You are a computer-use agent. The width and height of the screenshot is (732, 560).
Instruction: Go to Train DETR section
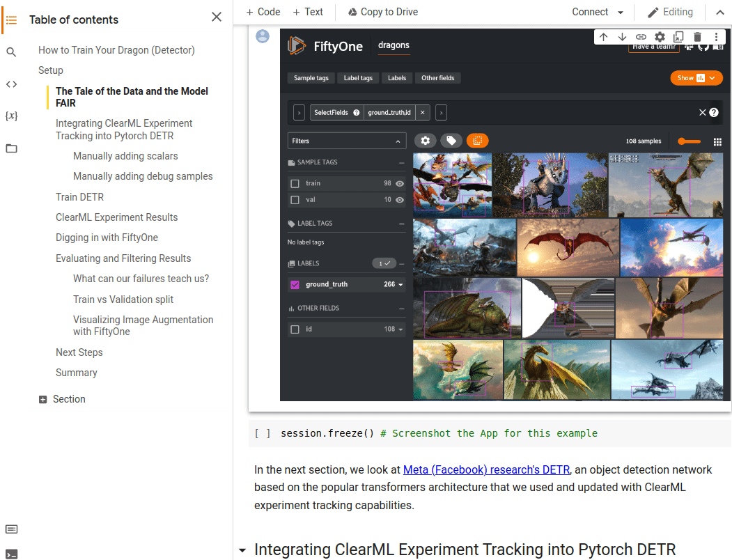[79, 197]
